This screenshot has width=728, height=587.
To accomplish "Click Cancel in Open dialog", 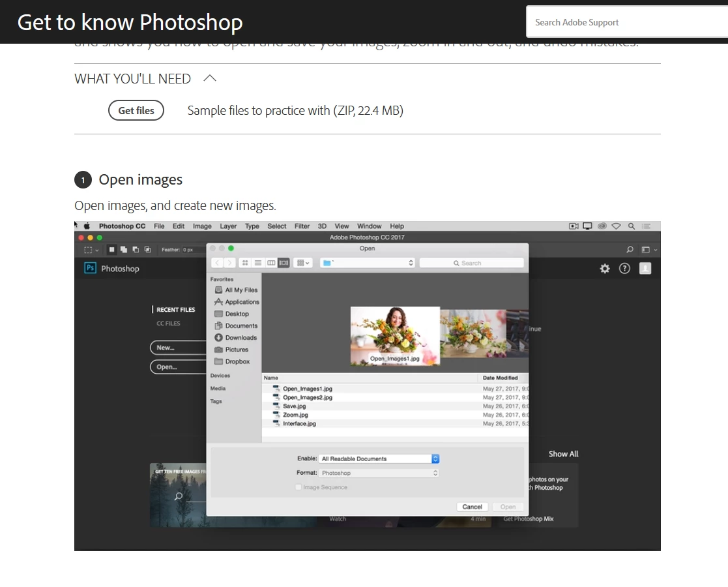I will pyautogui.click(x=472, y=507).
